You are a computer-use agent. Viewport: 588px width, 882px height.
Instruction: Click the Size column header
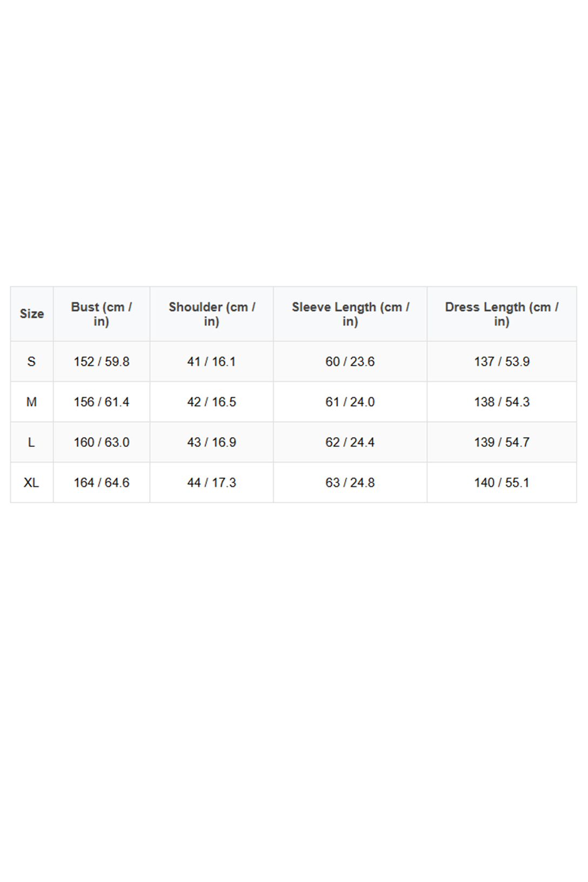pos(32,313)
